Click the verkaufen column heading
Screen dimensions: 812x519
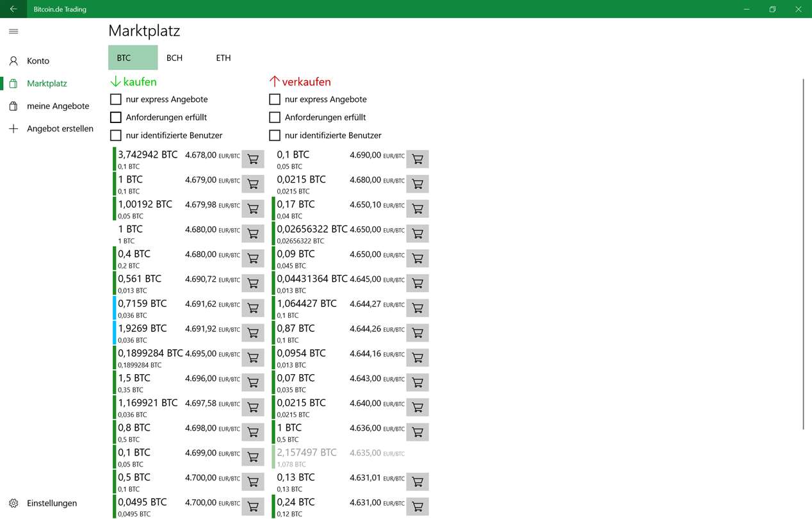coord(300,81)
